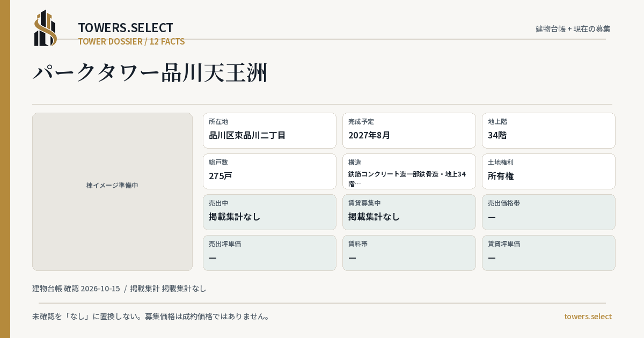The height and width of the screenshot is (338, 644).
Task: Click the 建物台帳 + 現在の募集 header label
Action: pos(573,28)
